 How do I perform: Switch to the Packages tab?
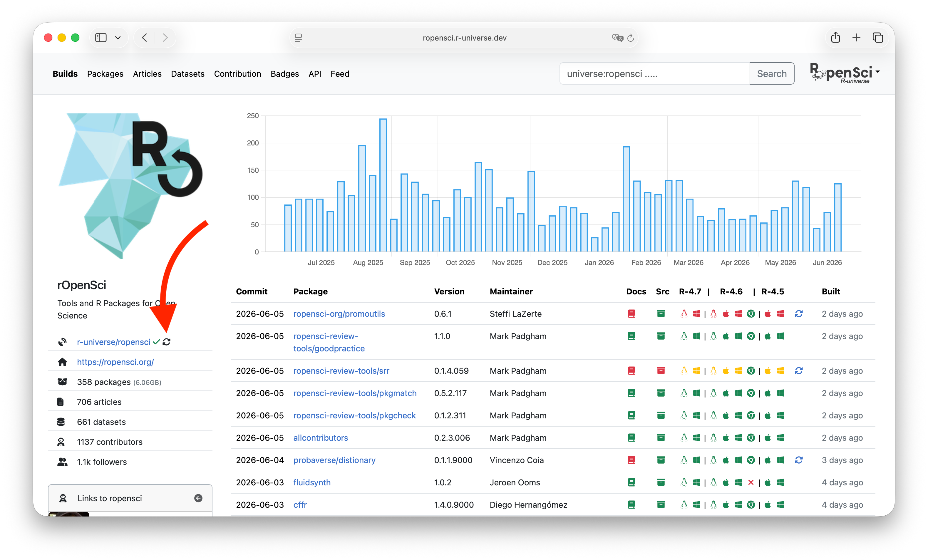tap(105, 74)
